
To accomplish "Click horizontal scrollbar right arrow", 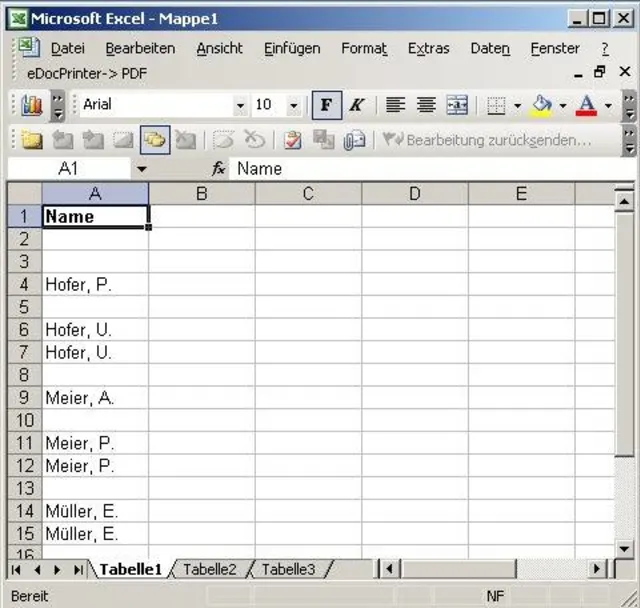I will click(x=597, y=569).
